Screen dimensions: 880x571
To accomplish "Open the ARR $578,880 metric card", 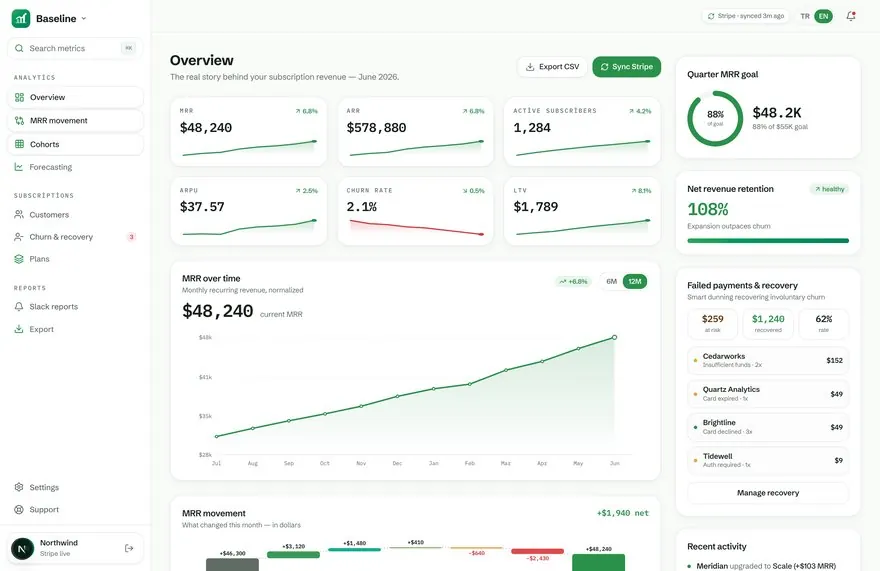I will (x=415, y=131).
